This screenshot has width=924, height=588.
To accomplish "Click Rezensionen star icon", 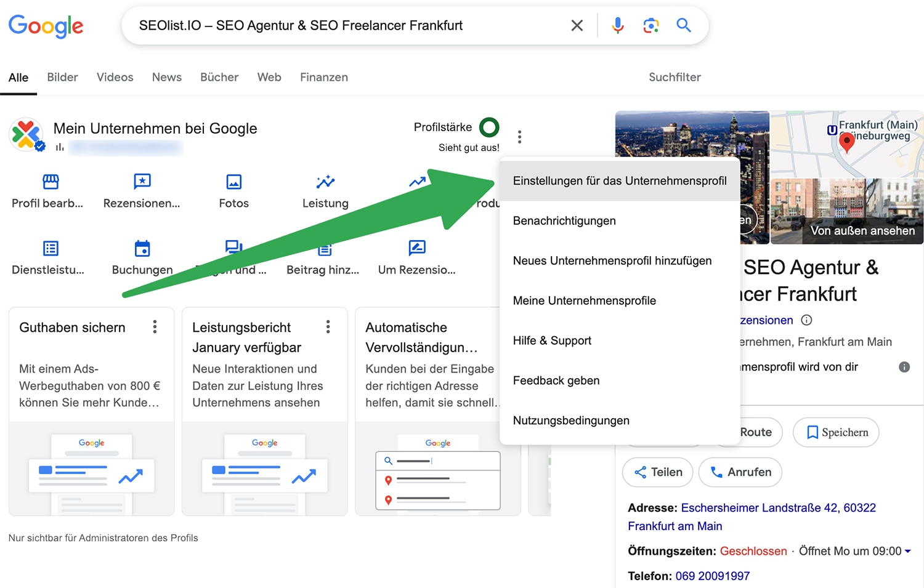I will [x=142, y=182].
